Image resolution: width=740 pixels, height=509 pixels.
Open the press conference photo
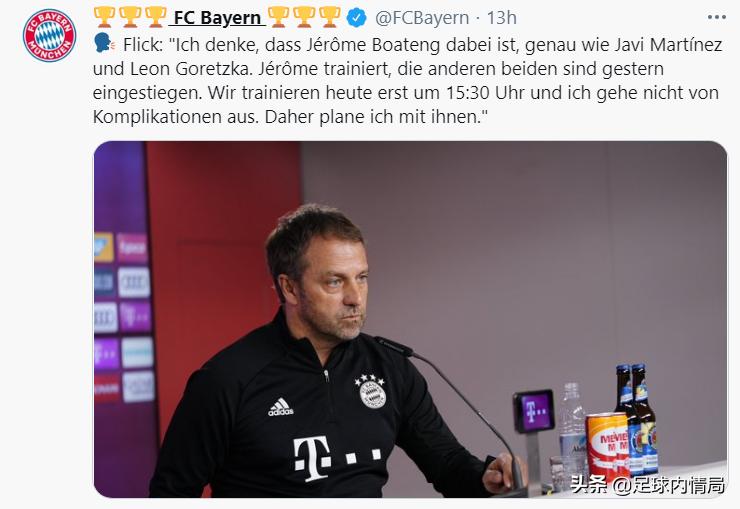pos(410,319)
